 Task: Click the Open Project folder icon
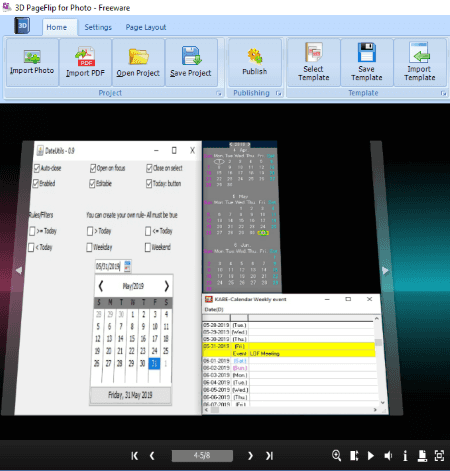tap(138, 56)
